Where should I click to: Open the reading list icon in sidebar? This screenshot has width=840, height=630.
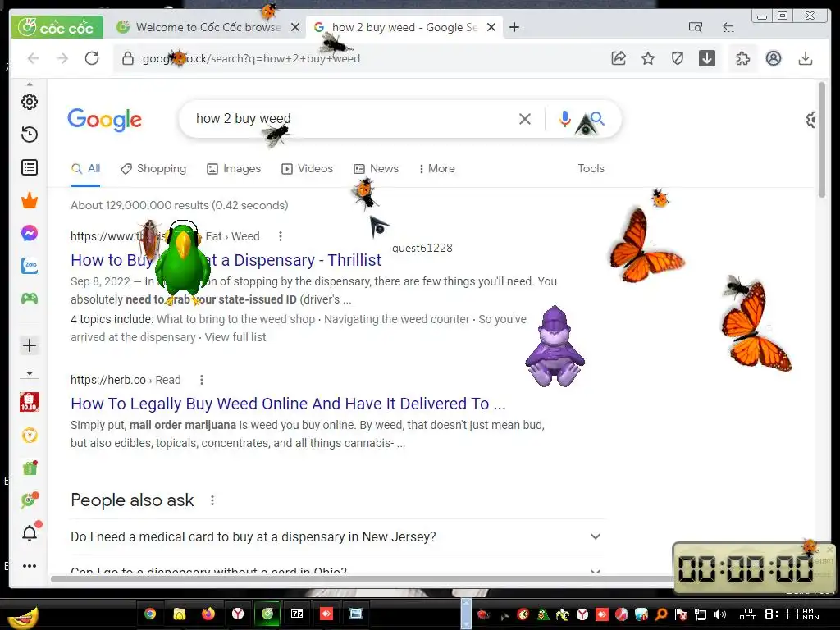30,167
